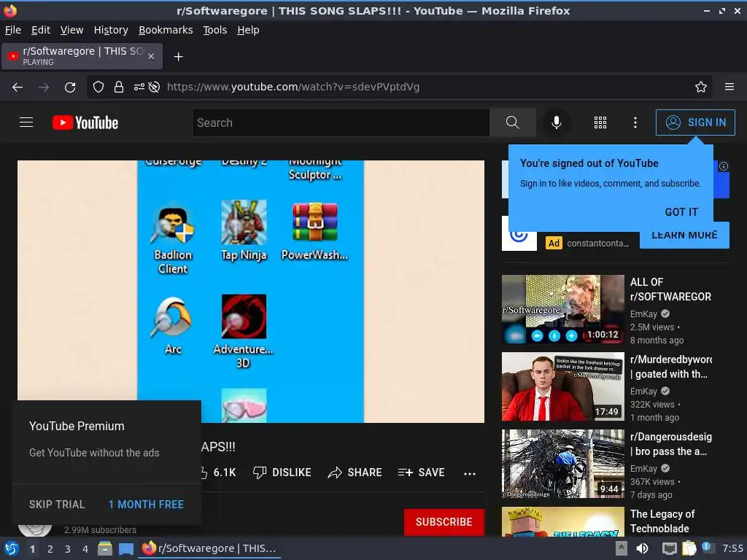Open the Bookmarks menu

point(166,30)
